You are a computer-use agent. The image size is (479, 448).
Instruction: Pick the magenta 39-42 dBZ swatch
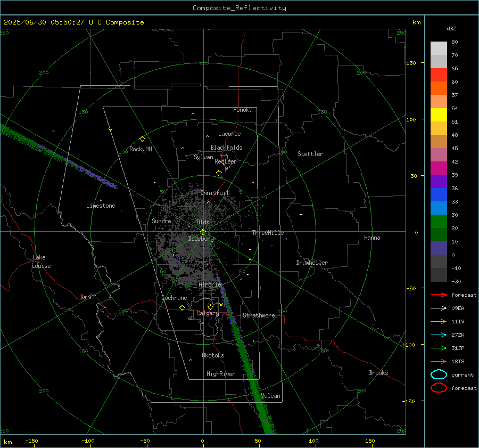439,168
